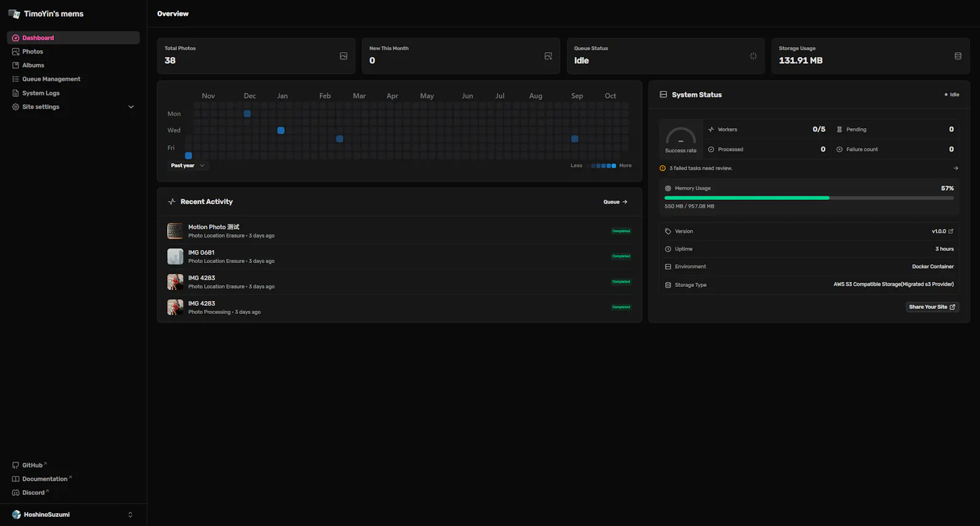
Task: Click the Workers icon
Action: coord(711,129)
